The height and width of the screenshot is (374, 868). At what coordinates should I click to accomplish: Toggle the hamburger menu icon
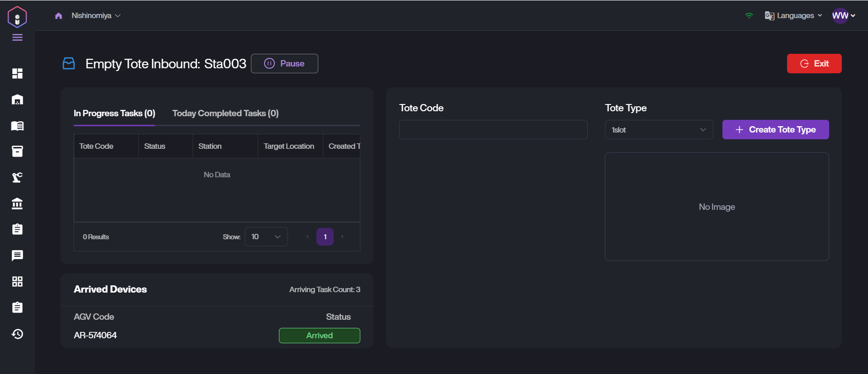coord(17,38)
